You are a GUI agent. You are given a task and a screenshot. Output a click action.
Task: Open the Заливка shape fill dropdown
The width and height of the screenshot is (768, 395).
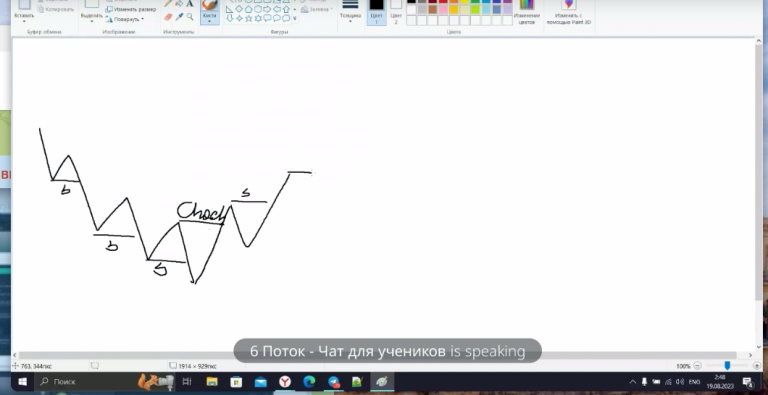[x=317, y=9]
